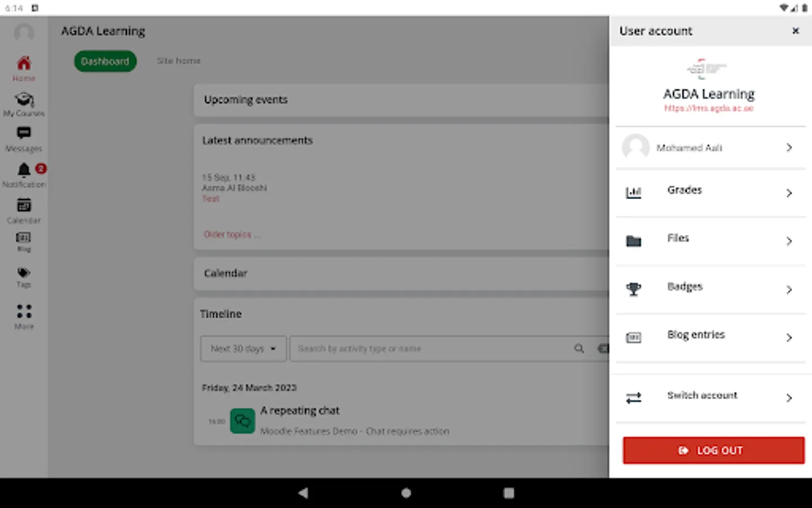
Task: Tap the user avatar above Home
Action: [24, 33]
